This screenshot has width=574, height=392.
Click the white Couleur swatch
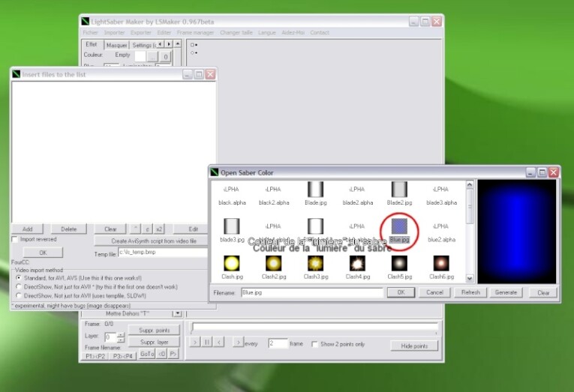pos(140,56)
